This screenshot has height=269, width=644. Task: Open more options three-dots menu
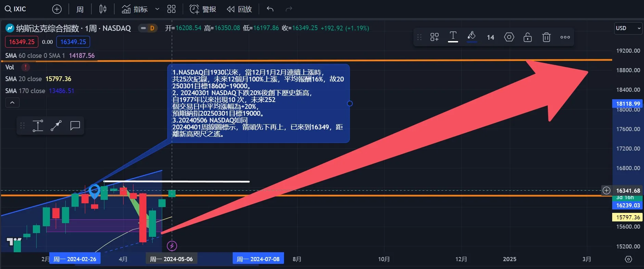coord(565,37)
